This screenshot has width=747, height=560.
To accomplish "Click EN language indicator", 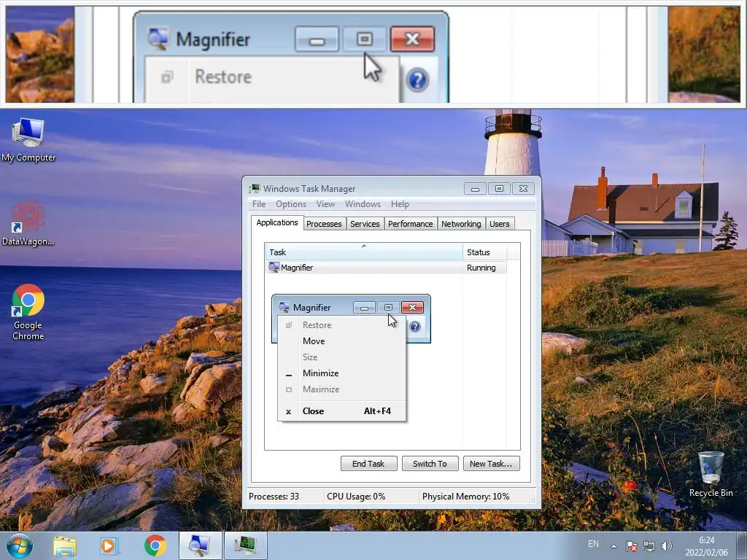I will tap(593, 543).
